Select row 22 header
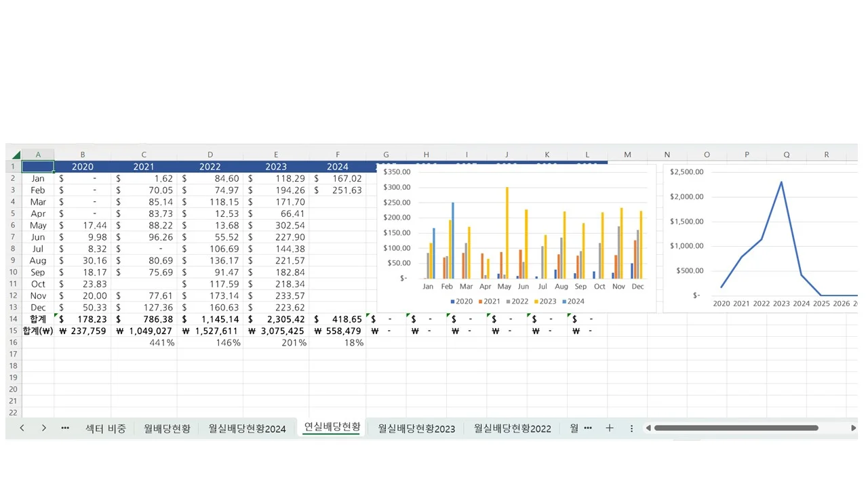 pos(13,412)
